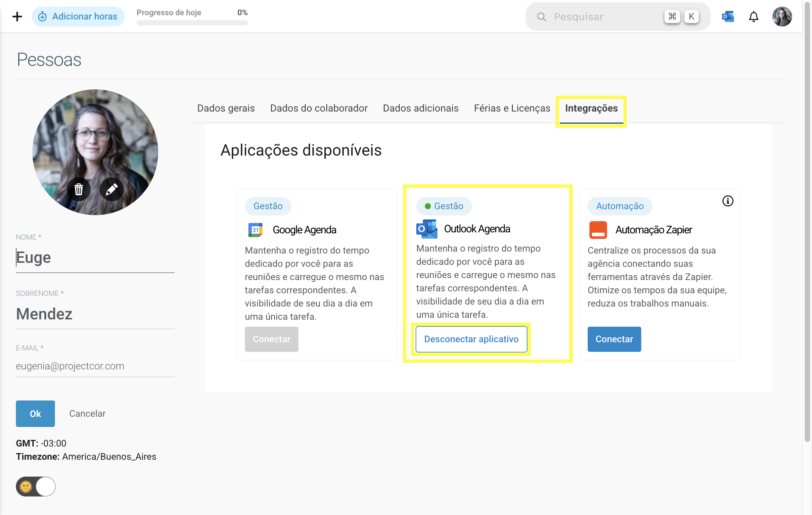Screen dimensions: 812x515
Task: Edit the Nome field Euge
Action: [x=95, y=258]
